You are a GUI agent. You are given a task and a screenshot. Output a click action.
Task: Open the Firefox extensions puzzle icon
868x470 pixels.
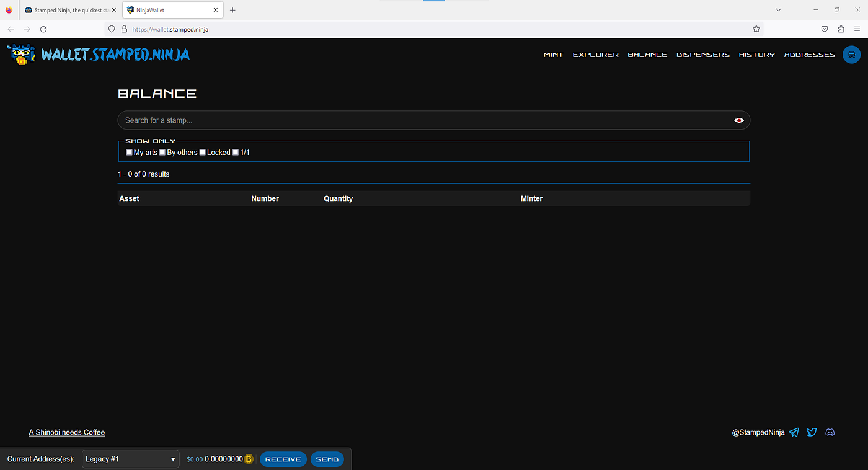841,29
